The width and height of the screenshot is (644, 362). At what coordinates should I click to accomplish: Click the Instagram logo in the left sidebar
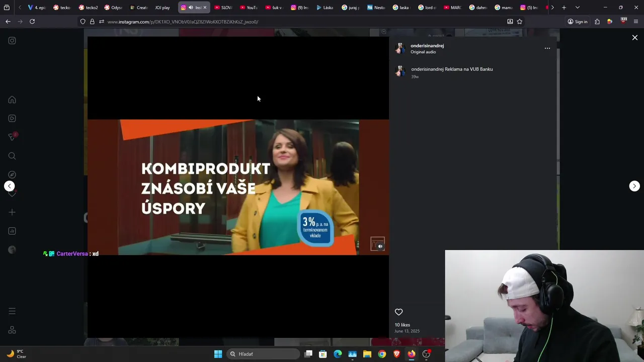point(12,41)
